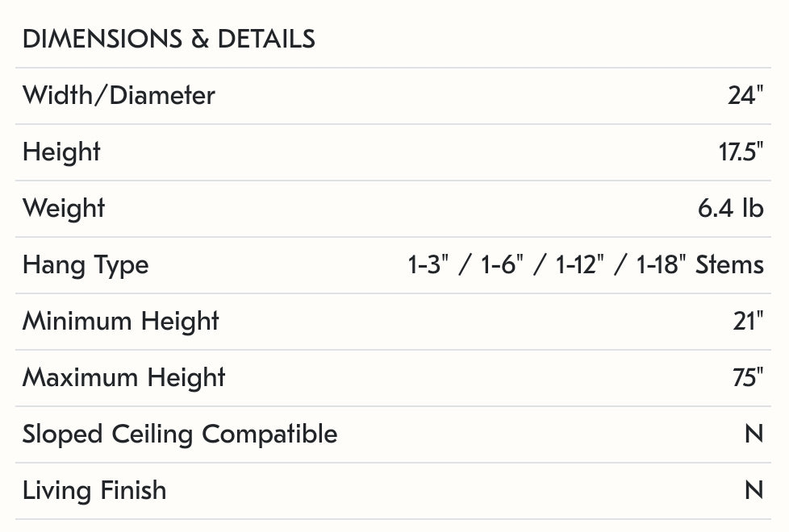Image resolution: width=789 pixels, height=532 pixels.
Task: Click the 21" minimum height value
Action: point(746,322)
